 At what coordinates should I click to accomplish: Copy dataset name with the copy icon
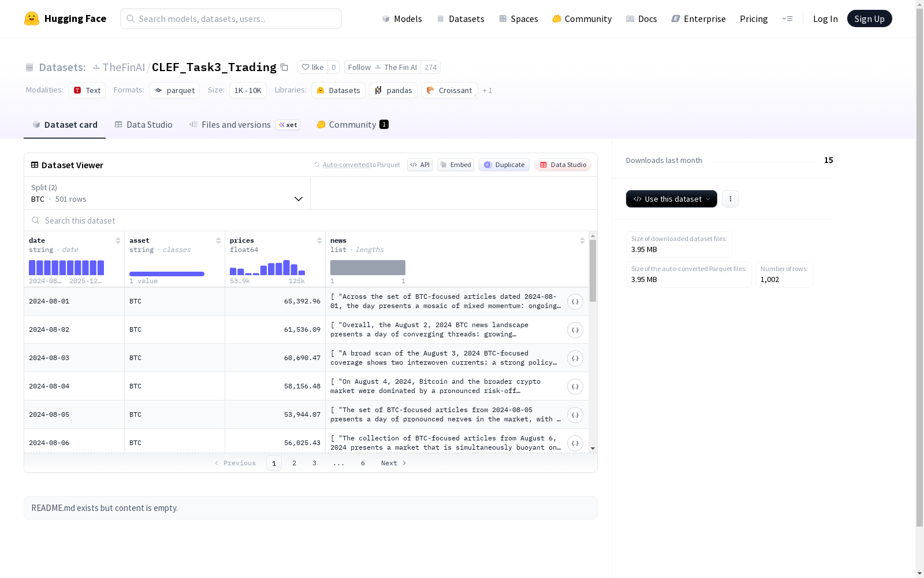(284, 67)
